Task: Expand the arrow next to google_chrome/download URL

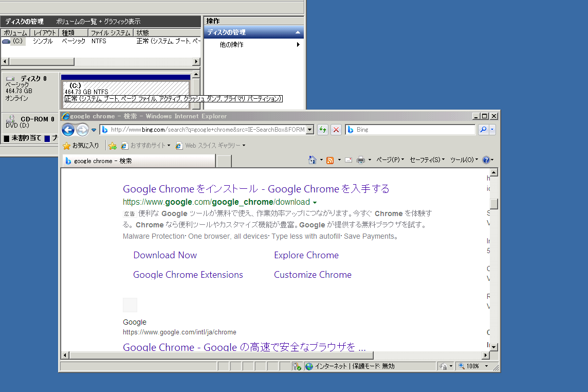Action: [x=315, y=203]
